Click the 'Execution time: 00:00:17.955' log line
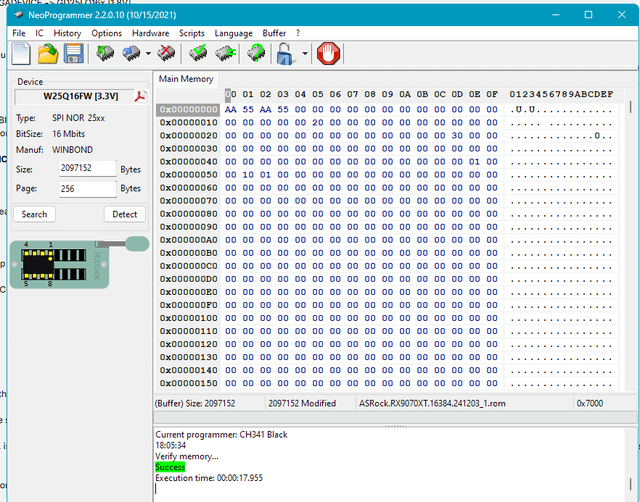The height and width of the screenshot is (502, 640). (x=209, y=478)
